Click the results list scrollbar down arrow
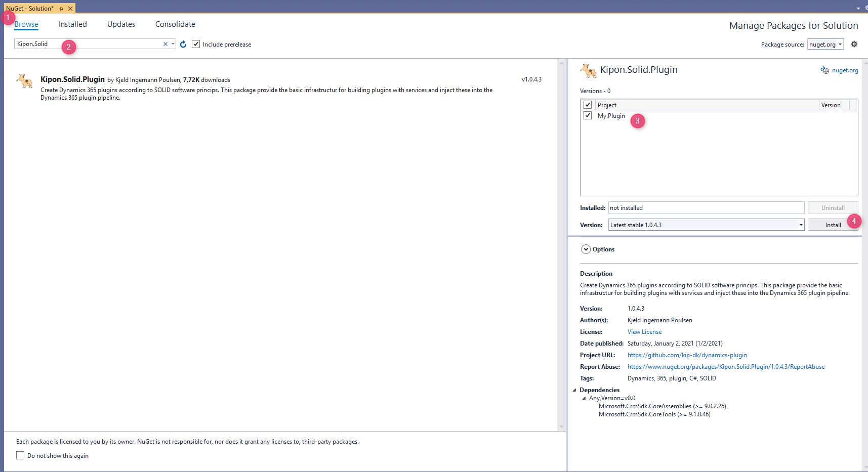Screen dimensions: 868x472 (561, 427)
